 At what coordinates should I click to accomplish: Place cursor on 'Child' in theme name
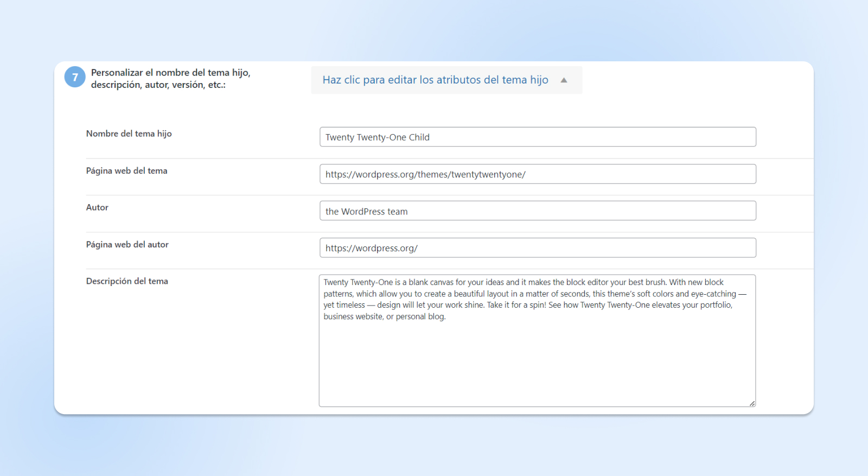click(x=419, y=137)
